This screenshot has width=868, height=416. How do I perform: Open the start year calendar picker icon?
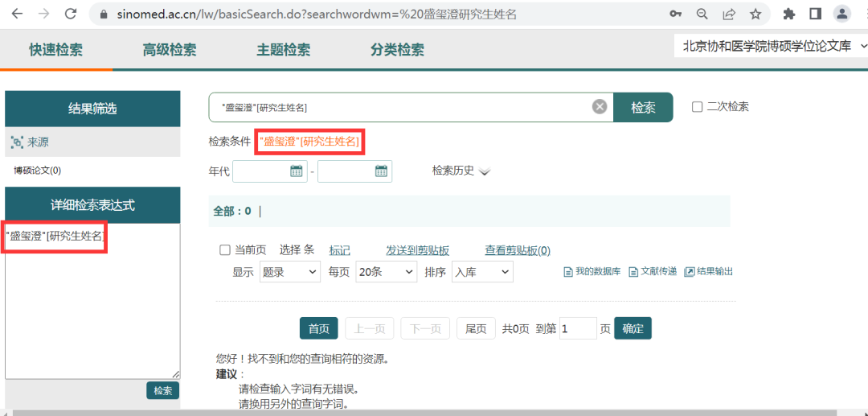(x=296, y=171)
